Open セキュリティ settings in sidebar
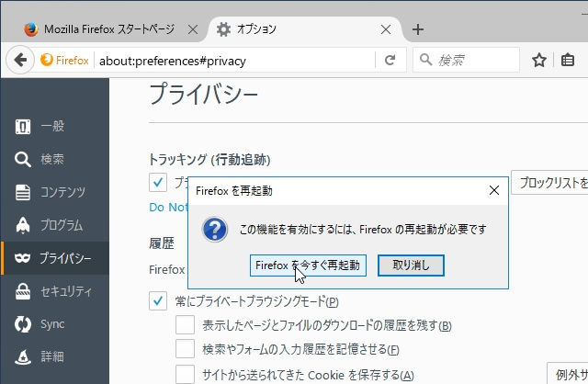Image resolution: width=588 pixels, height=384 pixels. 55,291
